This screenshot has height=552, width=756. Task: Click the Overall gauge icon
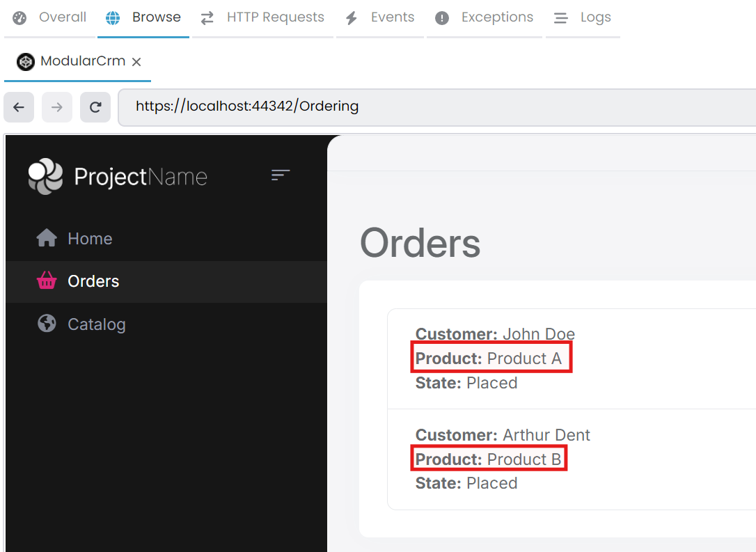20,17
